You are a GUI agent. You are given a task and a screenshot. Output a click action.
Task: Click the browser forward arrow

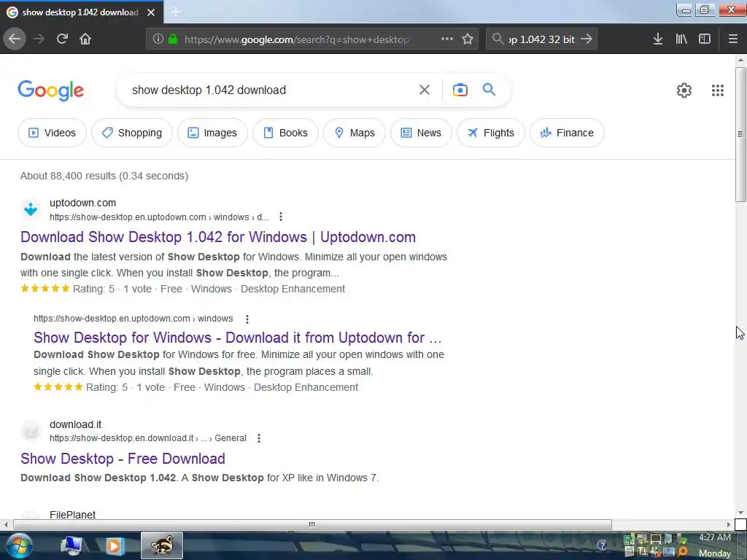pyautogui.click(x=39, y=39)
